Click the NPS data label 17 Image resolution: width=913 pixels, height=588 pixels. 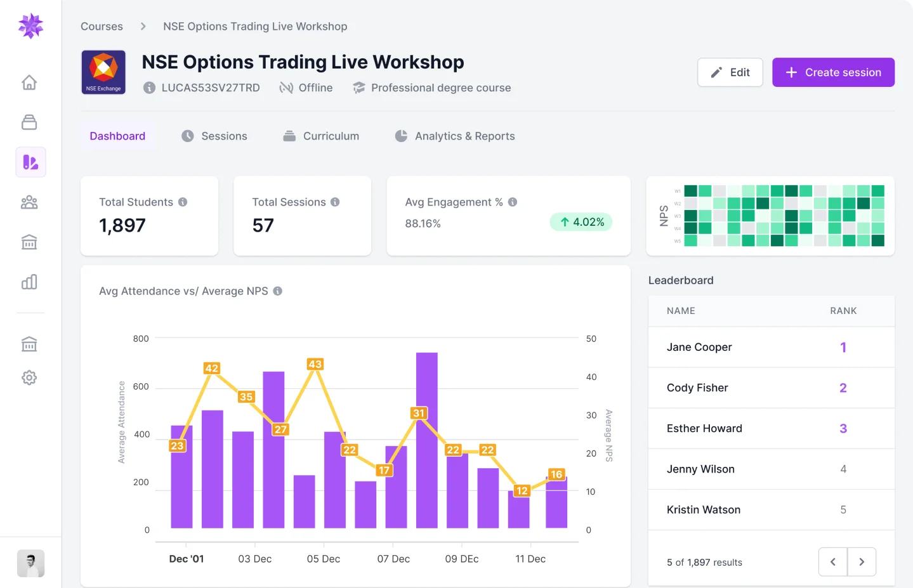[384, 470]
